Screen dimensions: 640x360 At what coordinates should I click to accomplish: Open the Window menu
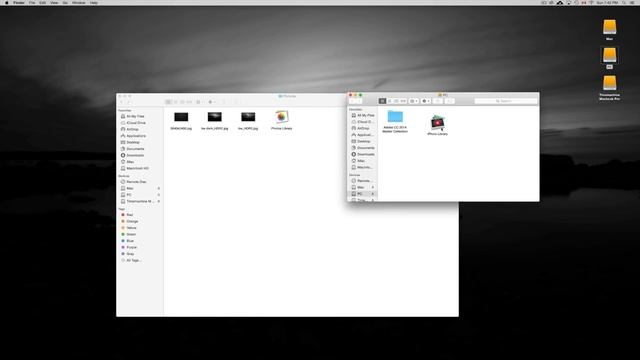tap(79, 3)
